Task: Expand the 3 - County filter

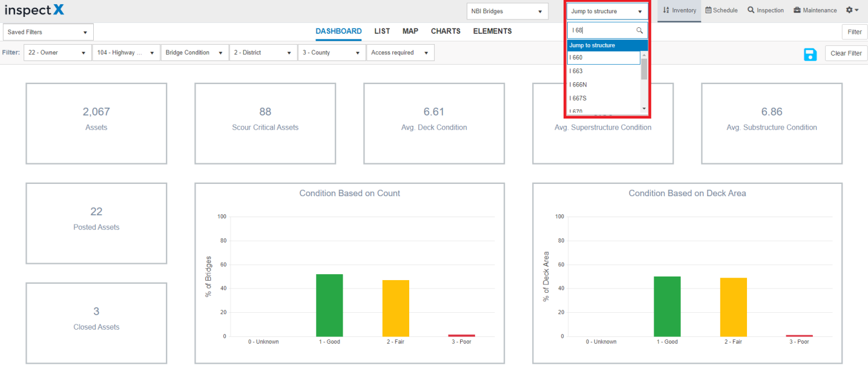Action: [332, 53]
